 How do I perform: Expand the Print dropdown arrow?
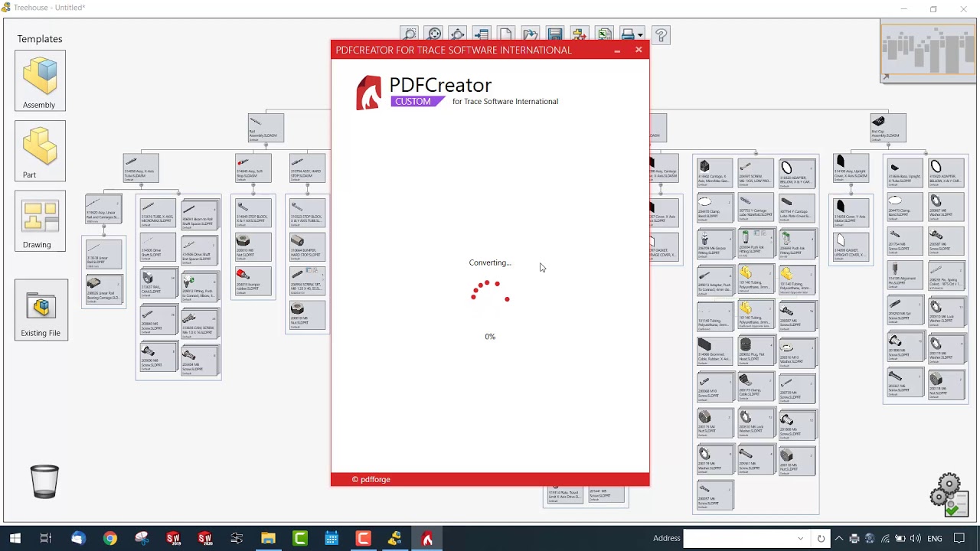(641, 35)
